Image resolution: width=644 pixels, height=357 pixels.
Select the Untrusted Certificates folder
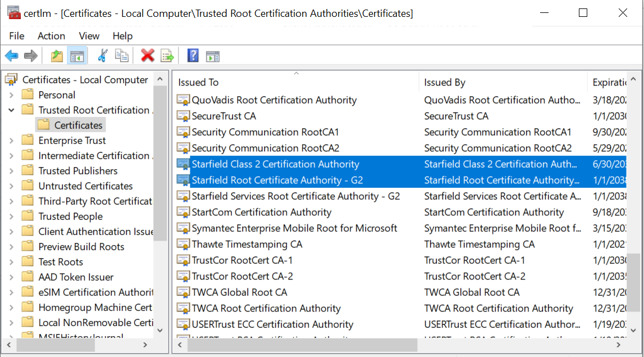click(x=85, y=186)
